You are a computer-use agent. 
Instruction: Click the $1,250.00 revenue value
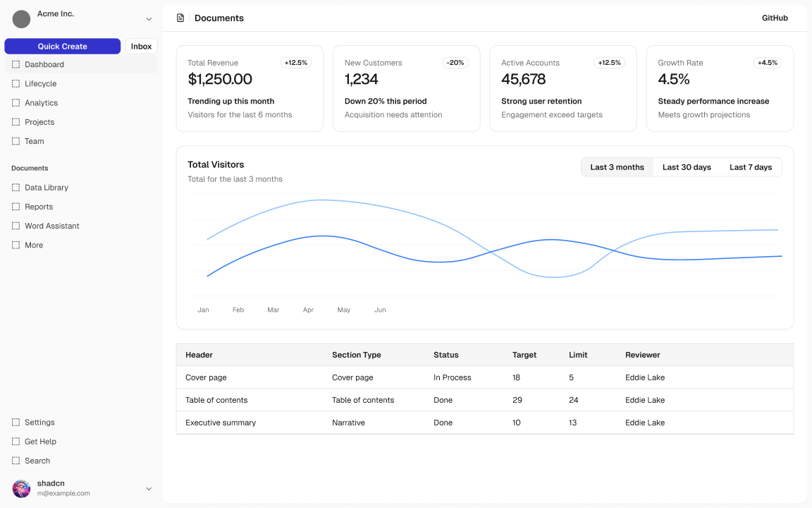[x=220, y=79]
